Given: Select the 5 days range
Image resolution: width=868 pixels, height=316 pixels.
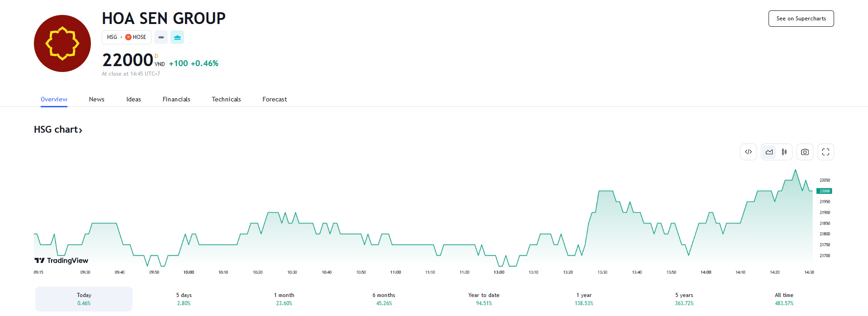Looking at the screenshot, I should [184, 299].
